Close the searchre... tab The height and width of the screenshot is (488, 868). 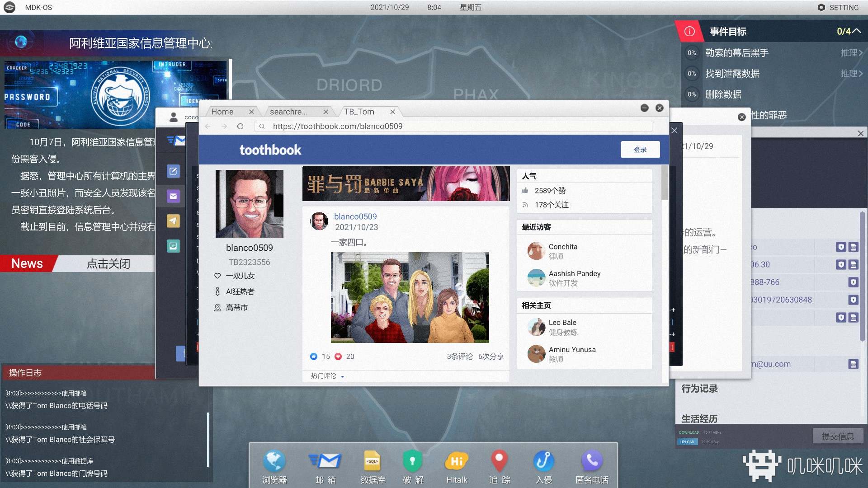[x=325, y=112]
